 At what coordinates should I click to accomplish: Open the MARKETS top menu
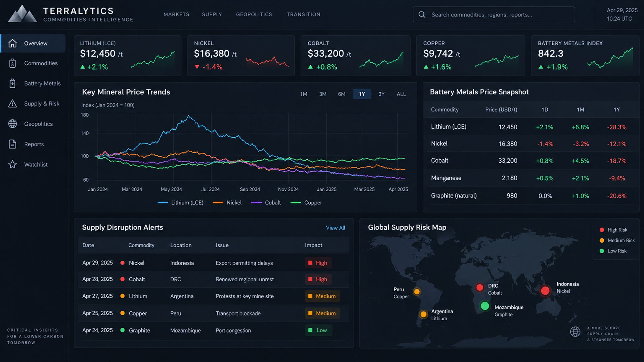point(176,15)
